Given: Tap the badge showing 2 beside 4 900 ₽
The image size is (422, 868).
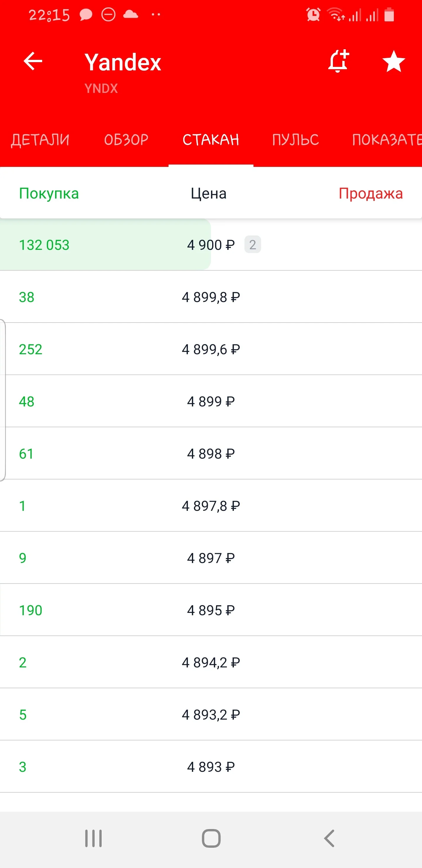Looking at the screenshot, I should click(x=253, y=245).
